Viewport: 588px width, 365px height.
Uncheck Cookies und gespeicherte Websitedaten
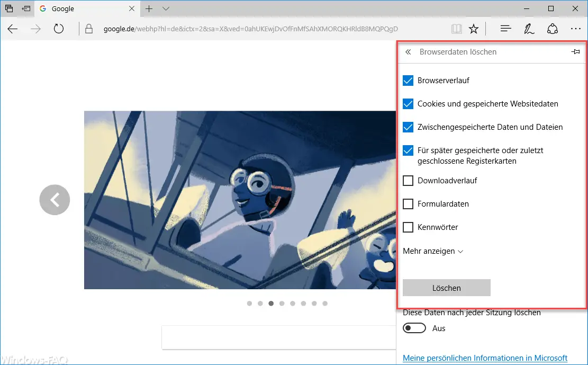point(408,104)
